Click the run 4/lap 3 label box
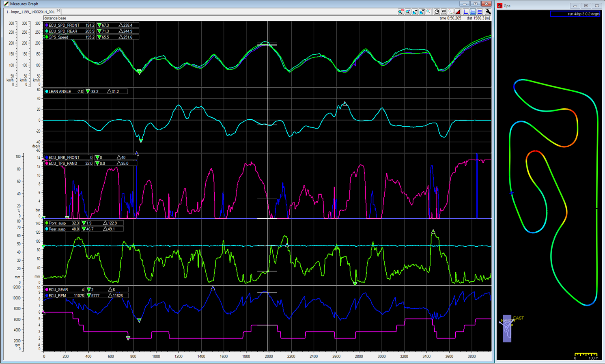Screen dimensions: 605x364 point(575,14)
